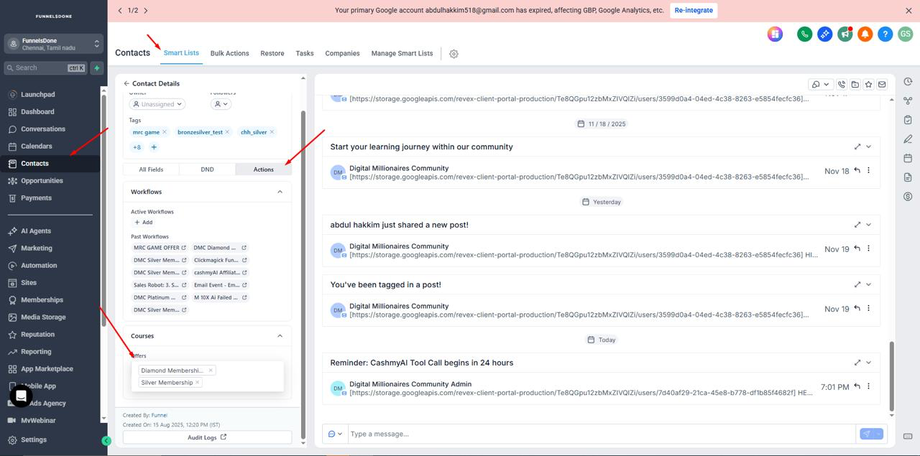This screenshot has width=920, height=456.
Task: Click the blue satellite icon in header
Action: click(x=825, y=34)
